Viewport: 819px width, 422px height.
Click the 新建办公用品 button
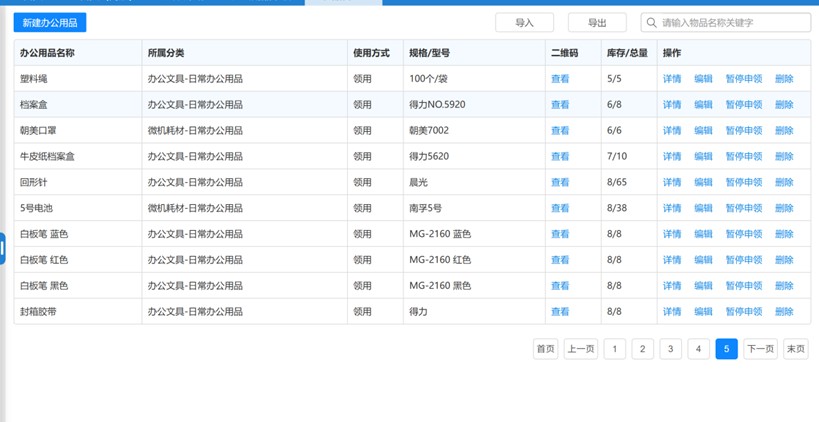(x=49, y=23)
